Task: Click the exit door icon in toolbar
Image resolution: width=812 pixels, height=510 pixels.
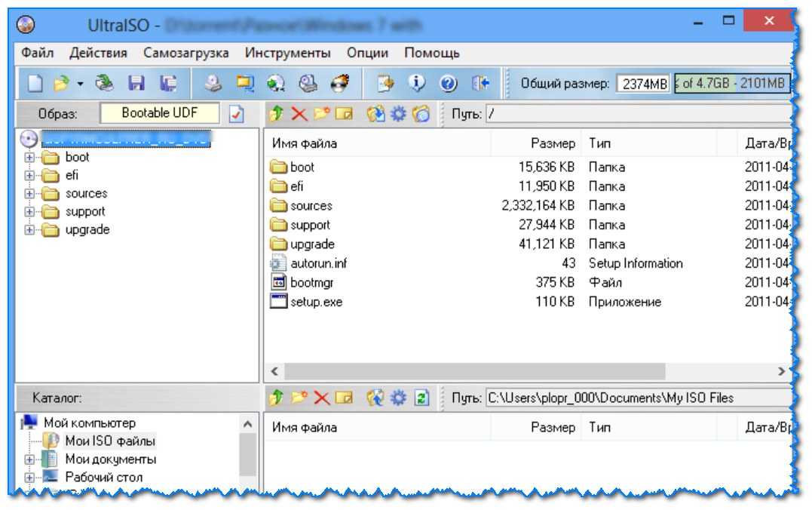Action: pyautogui.click(x=480, y=83)
